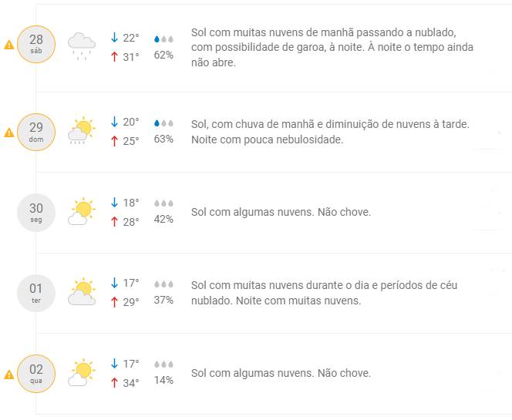512x420 pixels.
Task: Select the 01 ter date circle
Action: [36, 293]
